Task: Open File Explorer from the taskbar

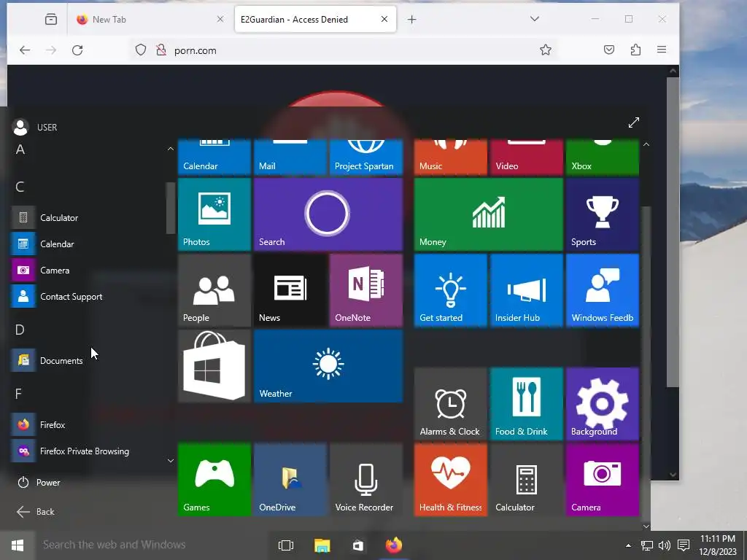Action: click(322, 545)
